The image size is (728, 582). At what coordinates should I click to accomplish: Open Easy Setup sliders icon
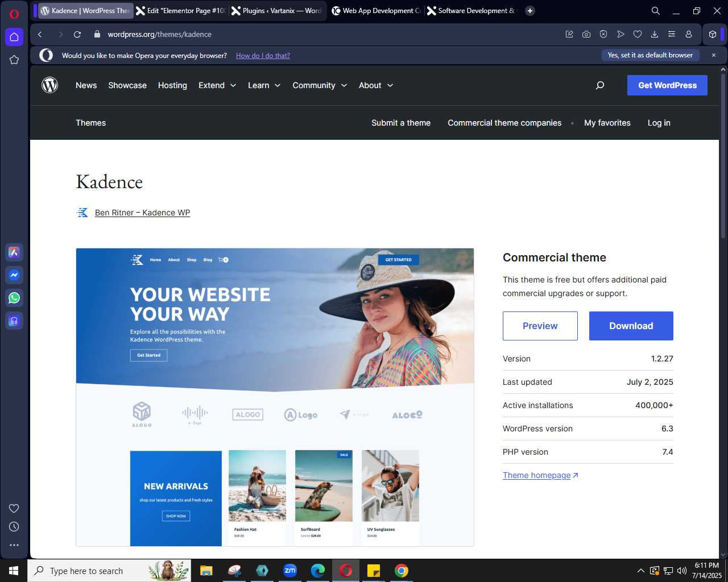tap(672, 34)
